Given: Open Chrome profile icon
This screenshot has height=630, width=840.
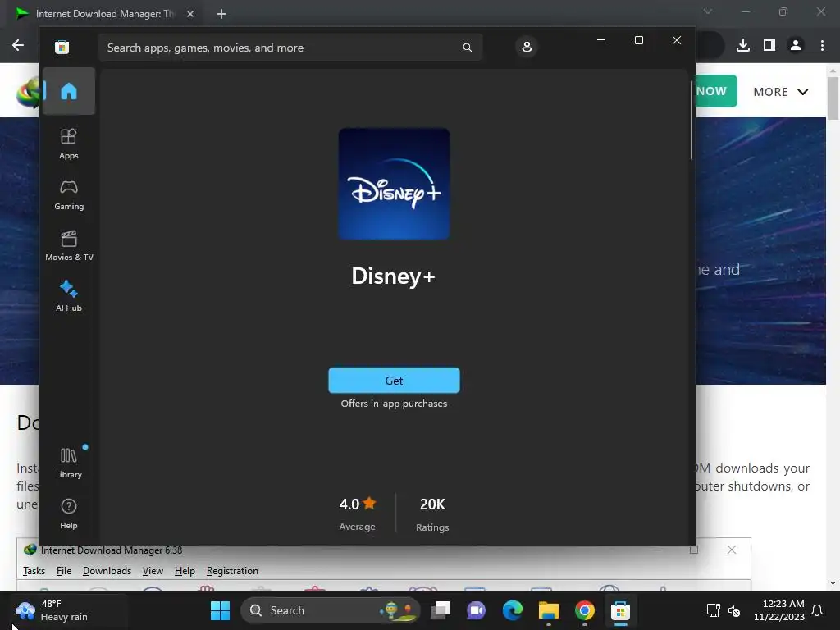Looking at the screenshot, I should [x=796, y=45].
